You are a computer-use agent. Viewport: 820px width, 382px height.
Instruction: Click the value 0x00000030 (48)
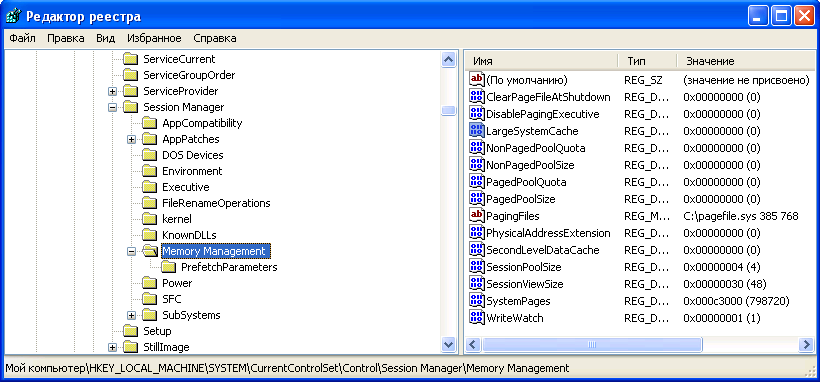pos(724,284)
